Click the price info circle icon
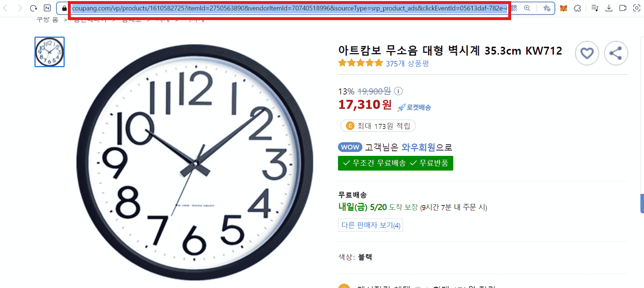 pyautogui.click(x=398, y=91)
